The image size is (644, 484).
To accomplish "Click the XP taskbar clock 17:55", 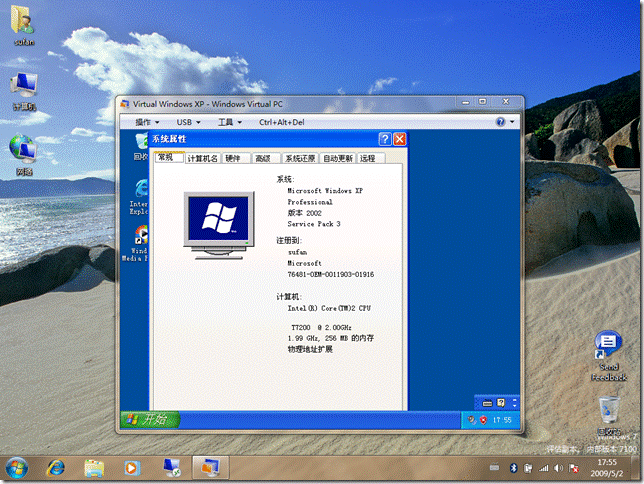I will coord(502,420).
